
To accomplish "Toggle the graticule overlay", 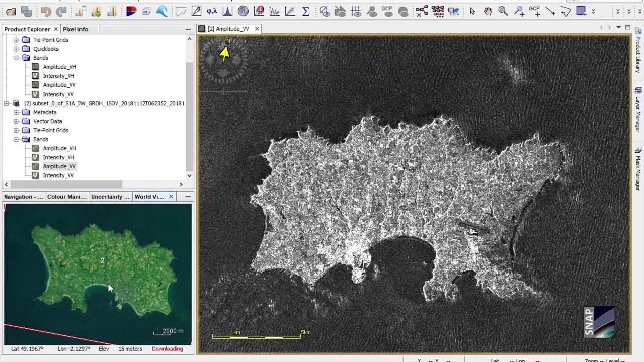I will (356, 11).
